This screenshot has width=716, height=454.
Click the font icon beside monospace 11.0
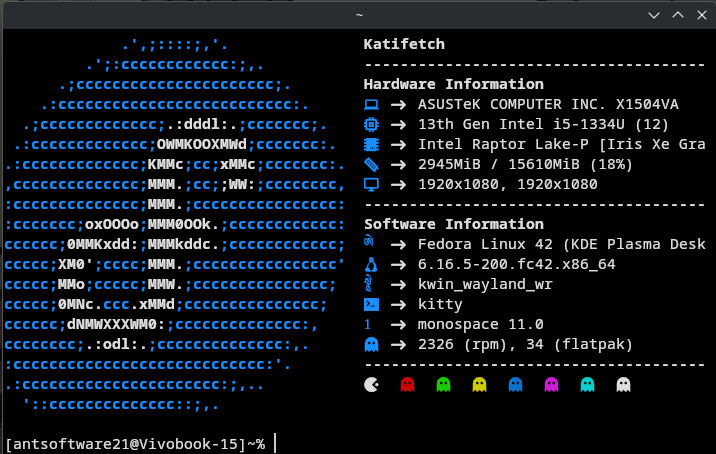click(368, 324)
